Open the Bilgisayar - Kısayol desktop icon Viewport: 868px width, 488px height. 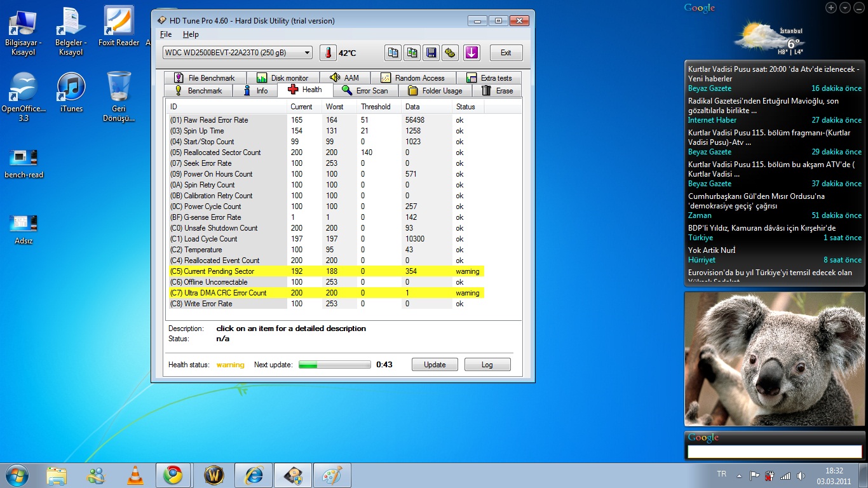24,32
